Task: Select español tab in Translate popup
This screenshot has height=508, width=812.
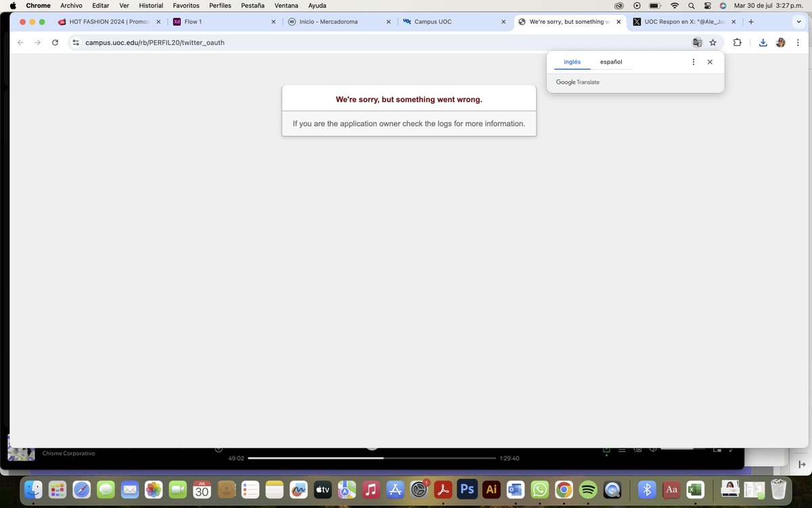Action: click(x=611, y=62)
